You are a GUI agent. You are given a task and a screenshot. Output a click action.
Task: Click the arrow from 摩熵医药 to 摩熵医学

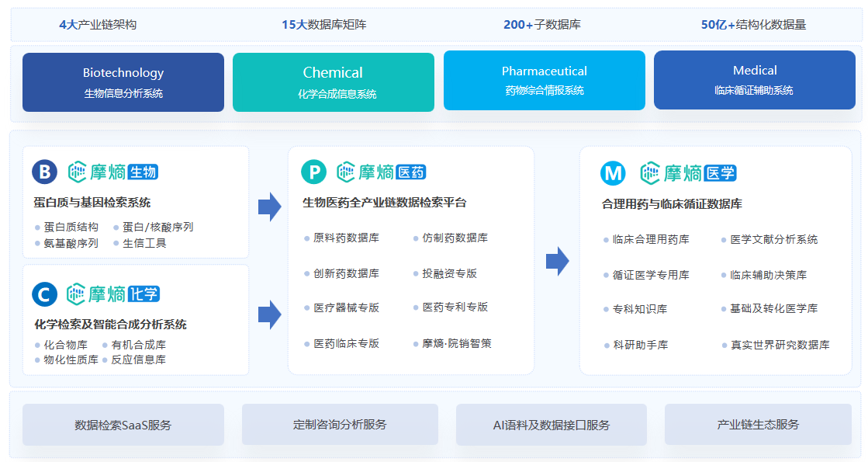557,262
